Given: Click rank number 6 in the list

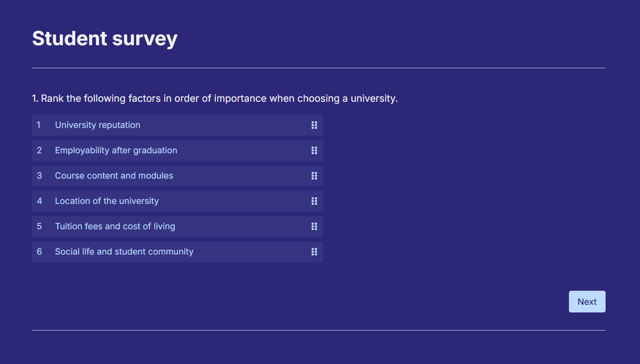Looking at the screenshot, I should coord(39,252).
